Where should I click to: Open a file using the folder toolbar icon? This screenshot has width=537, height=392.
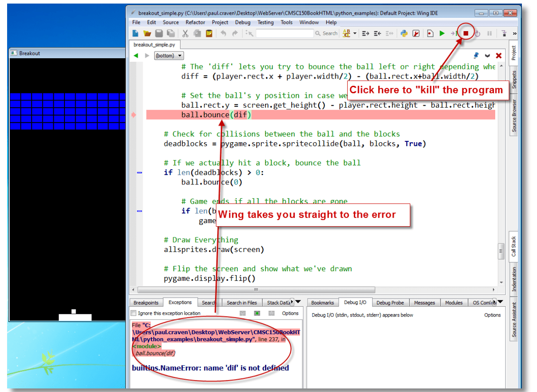point(147,33)
